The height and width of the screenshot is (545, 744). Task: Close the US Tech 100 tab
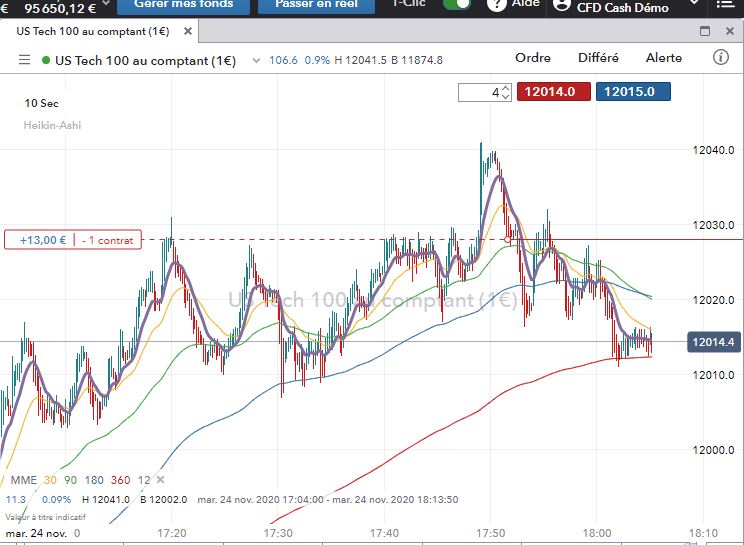pyautogui.click(x=188, y=31)
